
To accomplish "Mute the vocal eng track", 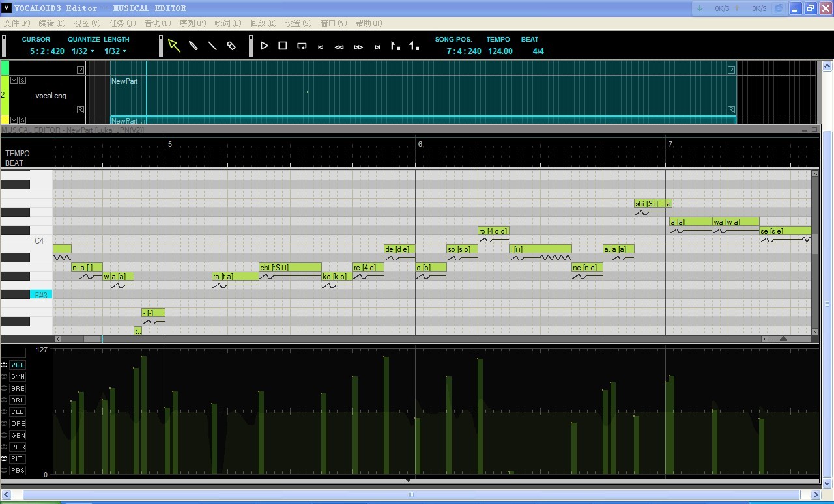I will click(14, 80).
